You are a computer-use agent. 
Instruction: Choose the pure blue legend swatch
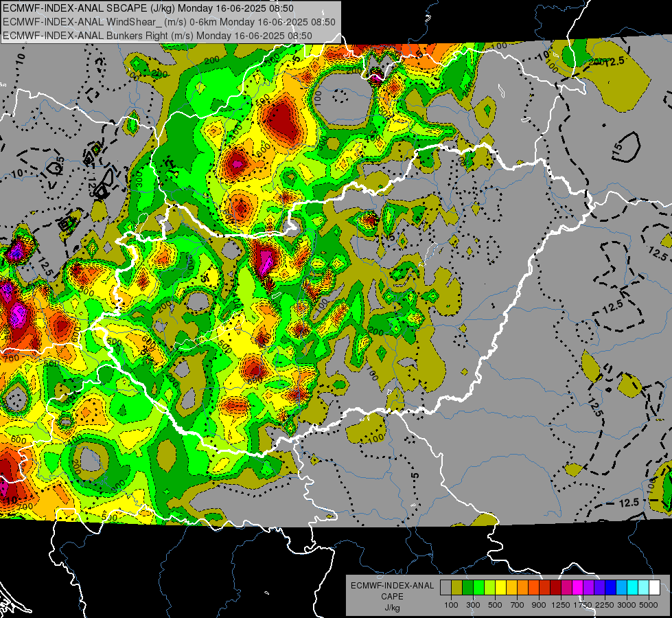[x=611, y=588]
